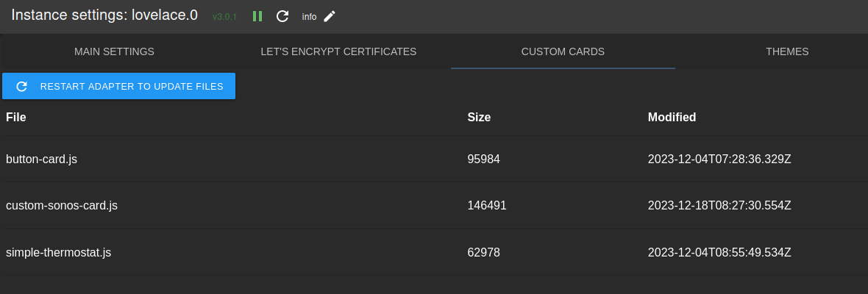Go to the Themes tab

click(x=786, y=51)
